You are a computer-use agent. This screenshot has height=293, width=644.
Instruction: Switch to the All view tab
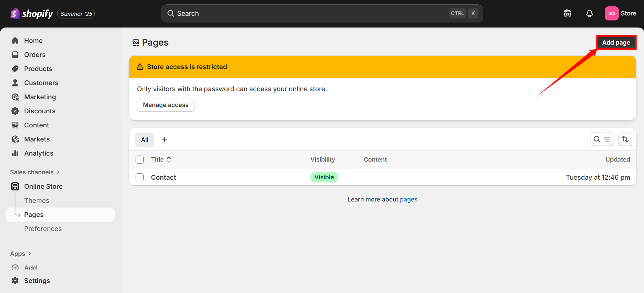145,140
